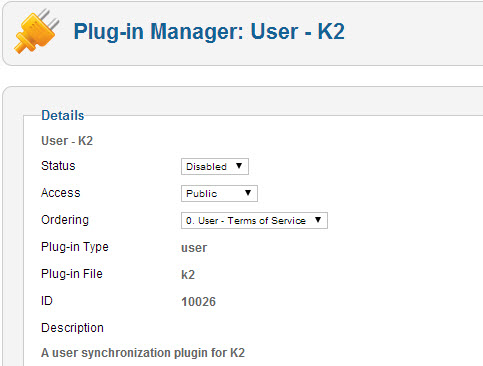This screenshot has height=366, width=483.
Task: Click the ID field label
Action: pos(47,301)
